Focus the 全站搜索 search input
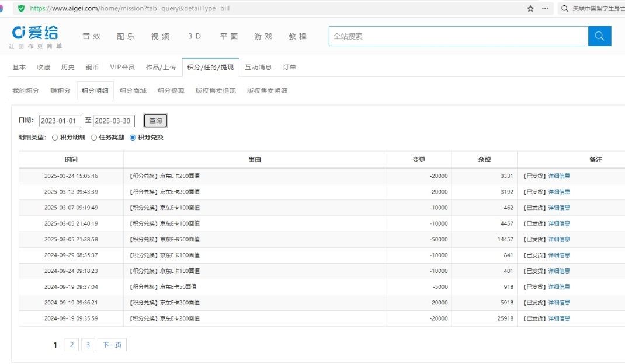The width and height of the screenshot is (625, 364). pos(459,36)
